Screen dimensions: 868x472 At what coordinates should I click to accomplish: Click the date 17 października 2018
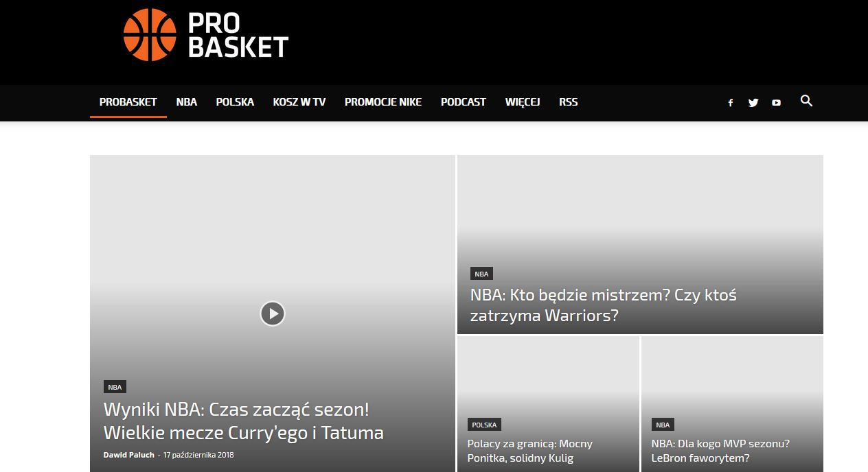point(198,455)
